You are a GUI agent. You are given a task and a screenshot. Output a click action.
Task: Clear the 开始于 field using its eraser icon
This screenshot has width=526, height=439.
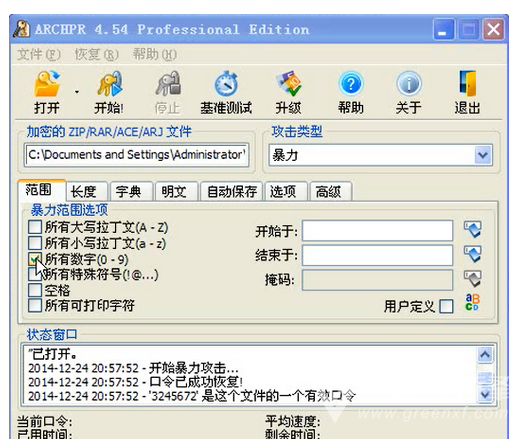[x=473, y=230]
